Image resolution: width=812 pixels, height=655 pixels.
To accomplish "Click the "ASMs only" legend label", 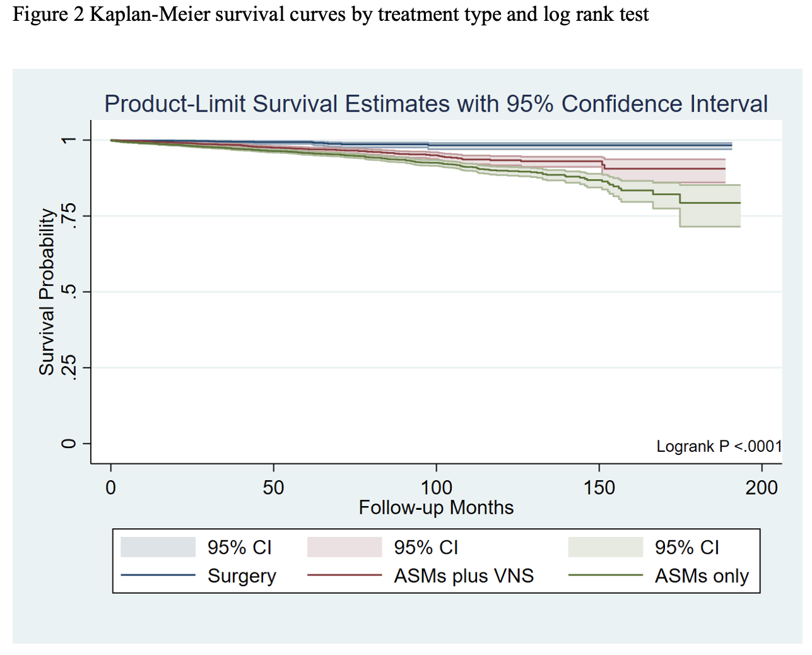I will pyautogui.click(x=702, y=576).
